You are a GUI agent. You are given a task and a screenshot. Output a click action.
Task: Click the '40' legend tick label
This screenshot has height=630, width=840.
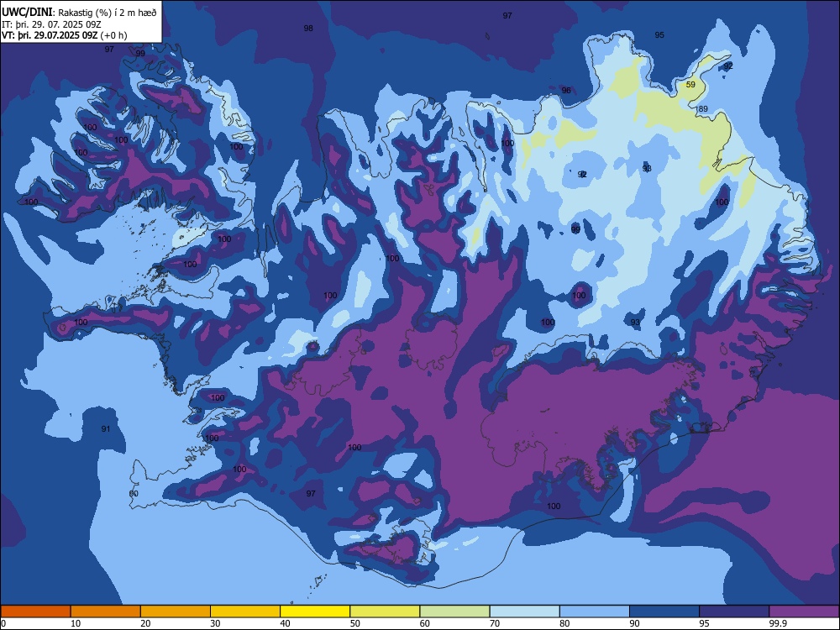click(x=285, y=623)
